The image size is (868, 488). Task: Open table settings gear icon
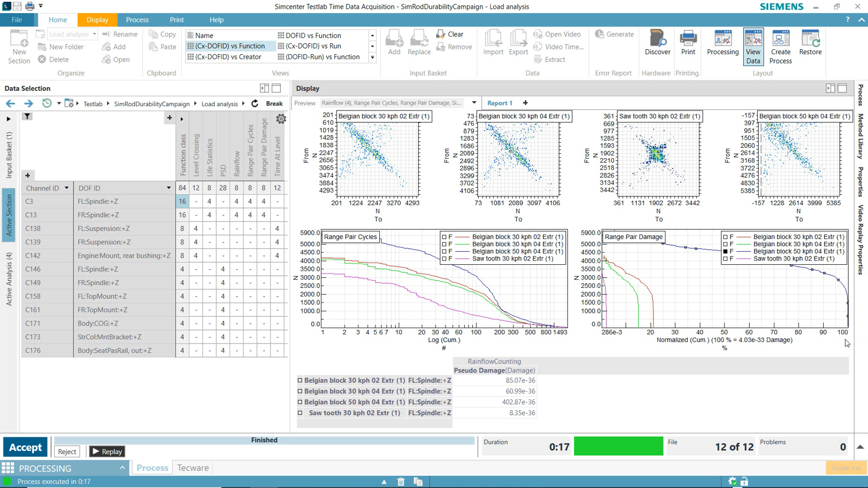pyautogui.click(x=281, y=119)
